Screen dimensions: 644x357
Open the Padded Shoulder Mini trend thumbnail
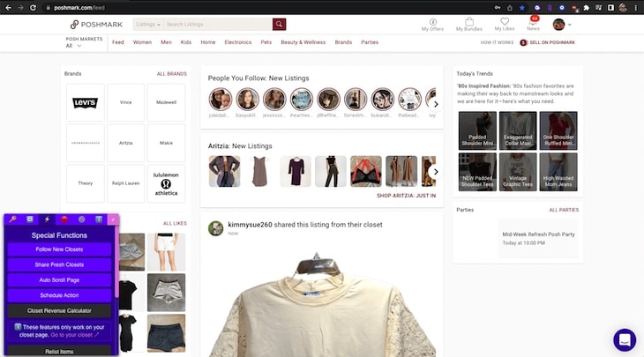[477, 130]
